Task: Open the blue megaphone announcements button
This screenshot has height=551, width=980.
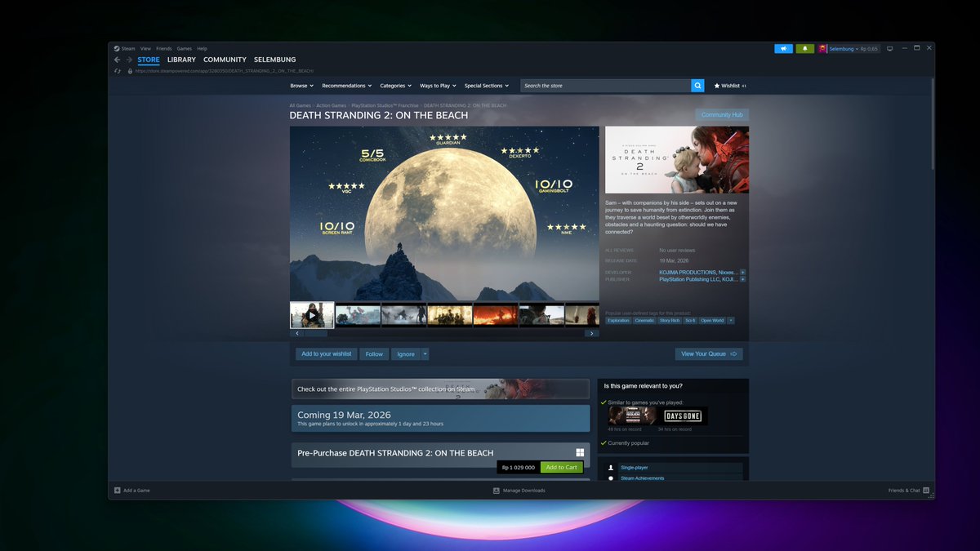Action: (x=783, y=49)
